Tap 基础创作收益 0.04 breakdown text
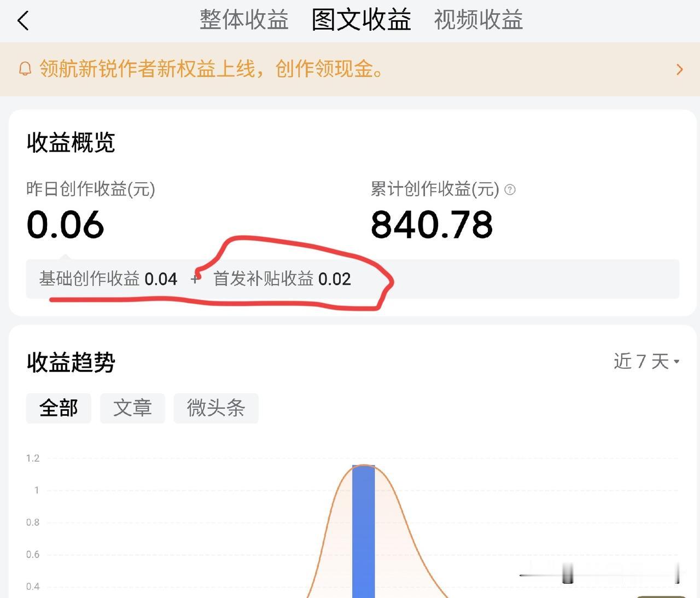Viewport: 700px width, 598px height. tap(108, 279)
